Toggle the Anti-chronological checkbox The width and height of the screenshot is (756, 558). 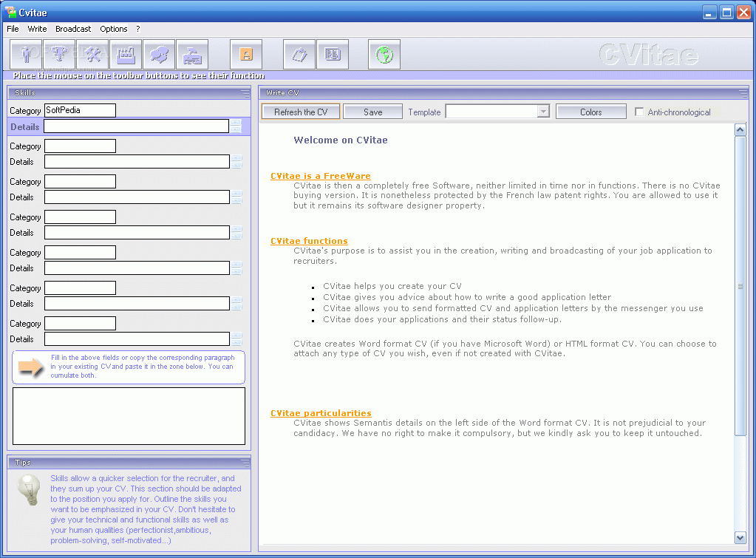point(639,112)
